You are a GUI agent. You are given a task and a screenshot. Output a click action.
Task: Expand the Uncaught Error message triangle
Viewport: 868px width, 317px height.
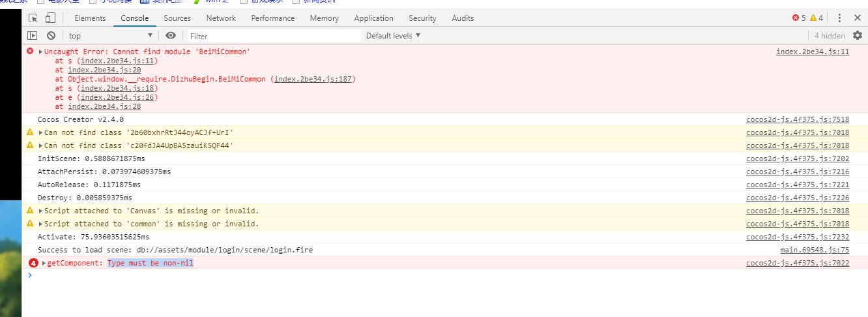click(41, 52)
